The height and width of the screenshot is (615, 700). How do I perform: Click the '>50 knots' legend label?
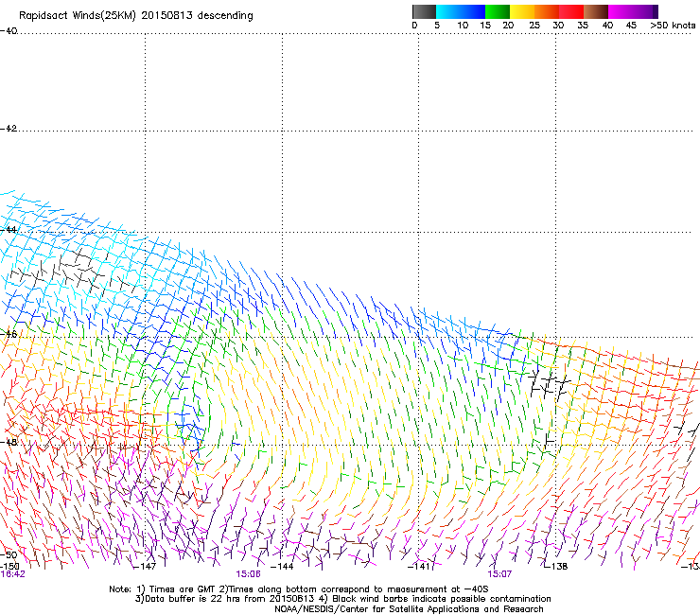673,26
